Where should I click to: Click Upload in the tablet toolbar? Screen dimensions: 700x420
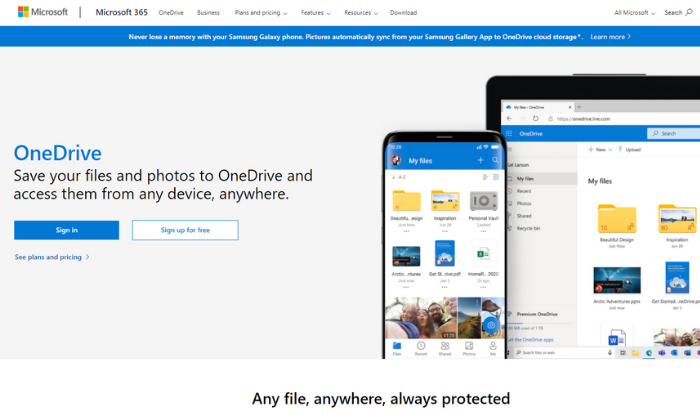(629, 150)
